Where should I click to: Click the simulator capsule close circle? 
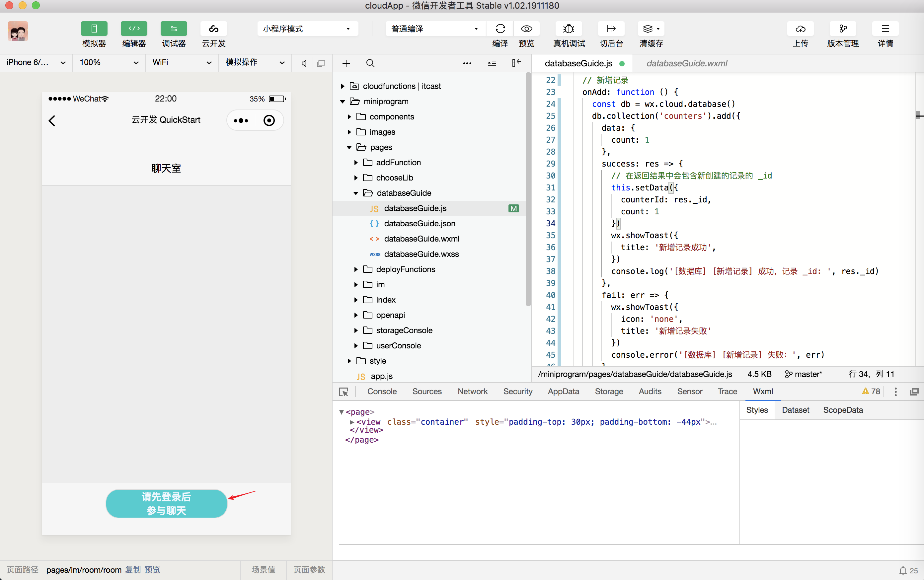(269, 120)
